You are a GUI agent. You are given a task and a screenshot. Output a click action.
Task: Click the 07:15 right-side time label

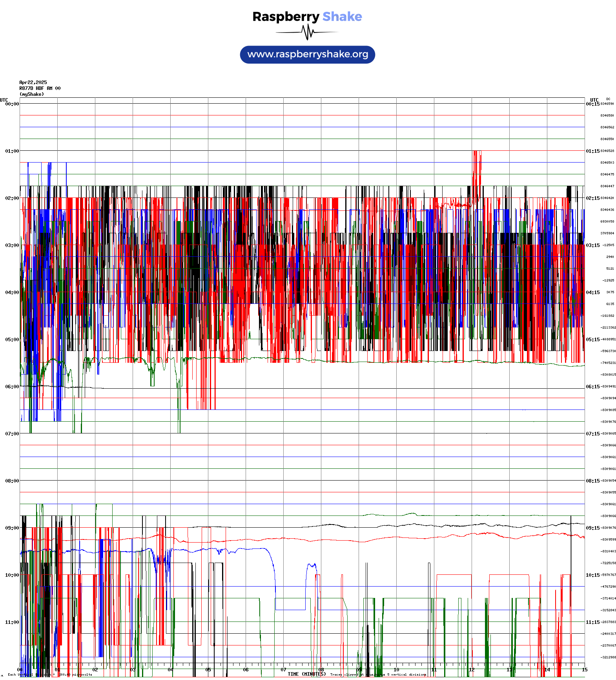[x=592, y=434]
